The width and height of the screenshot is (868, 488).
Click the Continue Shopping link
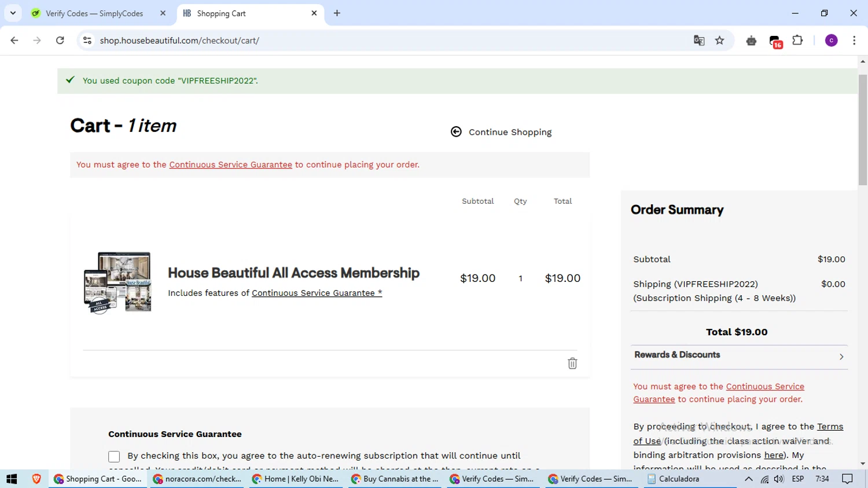[510, 132]
